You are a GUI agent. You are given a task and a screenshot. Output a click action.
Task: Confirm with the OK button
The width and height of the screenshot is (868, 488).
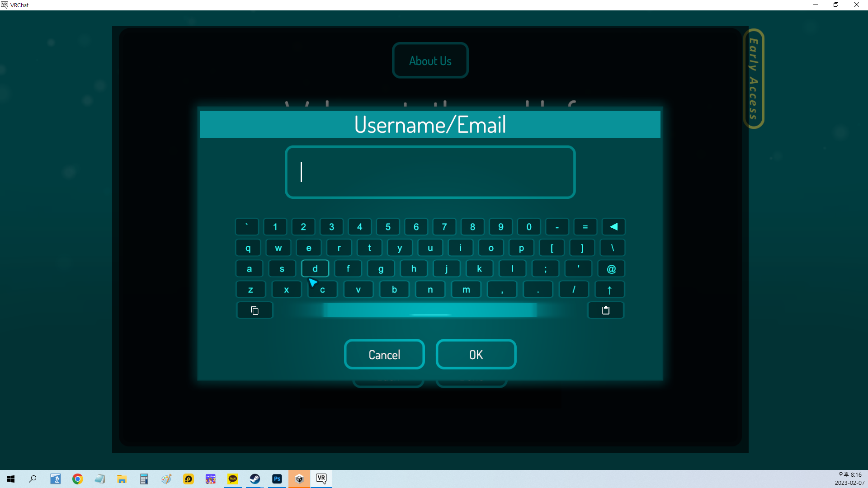(476, 355)
